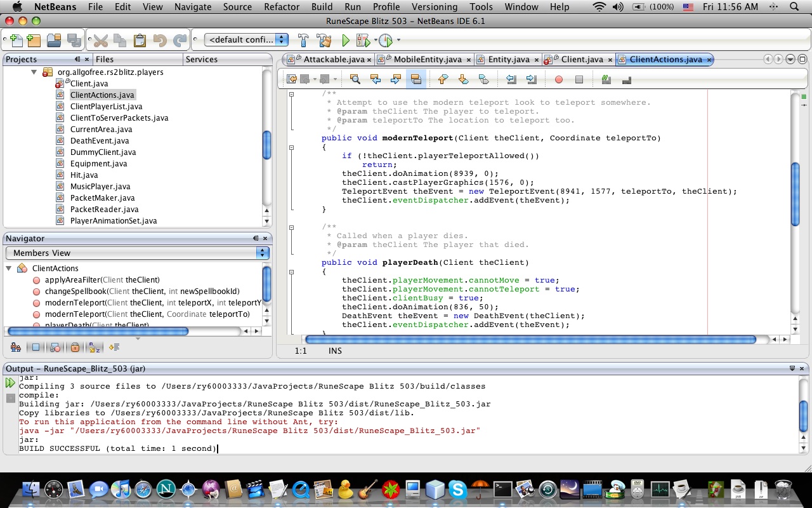Start macro recording with red circle

(559, 79)
